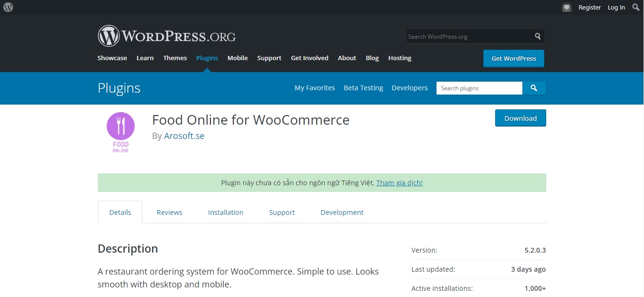This screenshot has width=644, height=297.
Task: Open the Mobile menu item
Action: click(x=238, y=58)
